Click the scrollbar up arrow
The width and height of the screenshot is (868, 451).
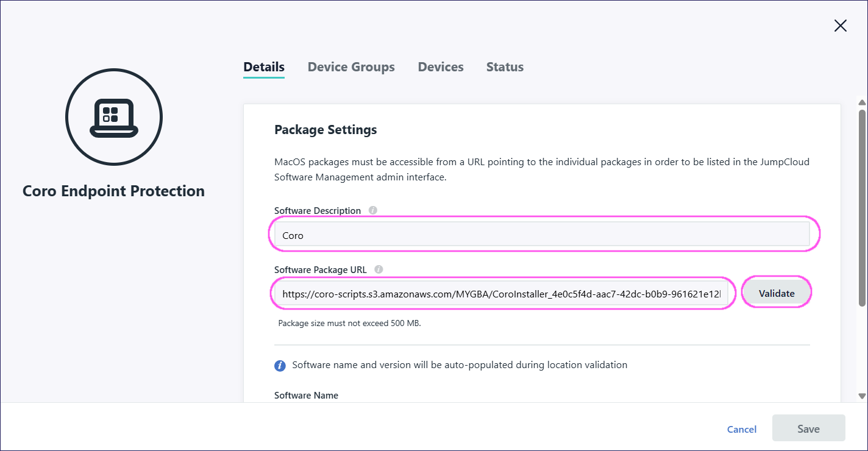pos(862,102)
